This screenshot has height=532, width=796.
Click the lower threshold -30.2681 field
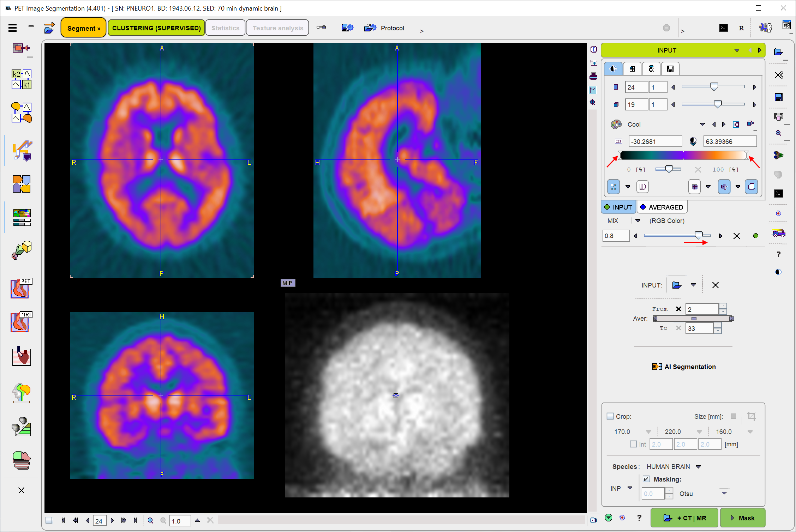pyautogui.click(x=655, y=141)
